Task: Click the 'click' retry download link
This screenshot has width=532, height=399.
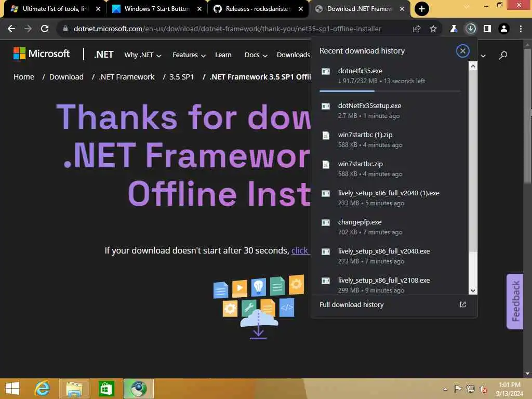Action: [300, 250]
